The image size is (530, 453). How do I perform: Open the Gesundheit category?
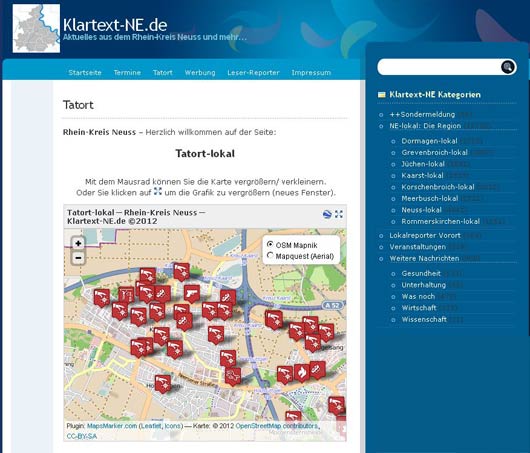click(x=421, y=273)
